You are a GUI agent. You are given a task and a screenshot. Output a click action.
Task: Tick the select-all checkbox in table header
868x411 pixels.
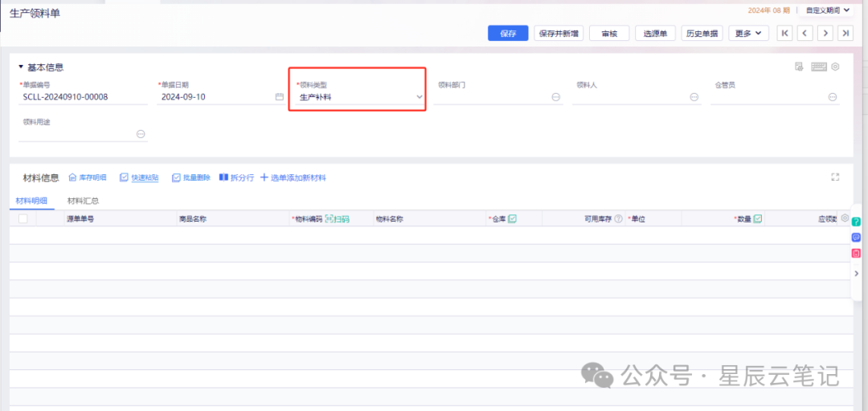23,219
